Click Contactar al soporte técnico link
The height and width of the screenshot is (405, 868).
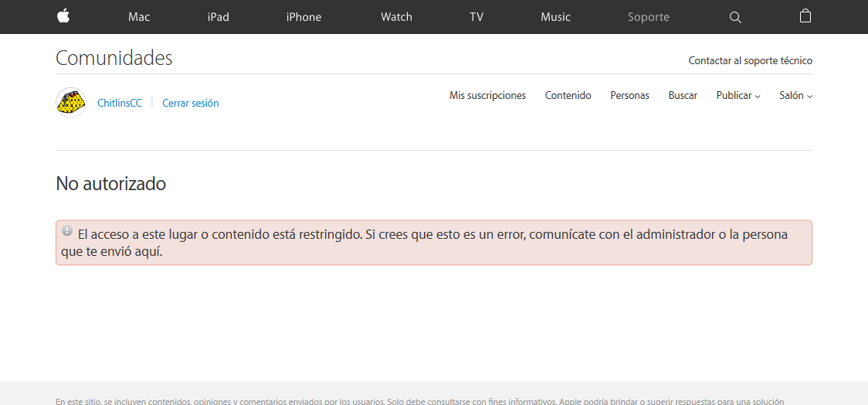[x=750, y=60]
